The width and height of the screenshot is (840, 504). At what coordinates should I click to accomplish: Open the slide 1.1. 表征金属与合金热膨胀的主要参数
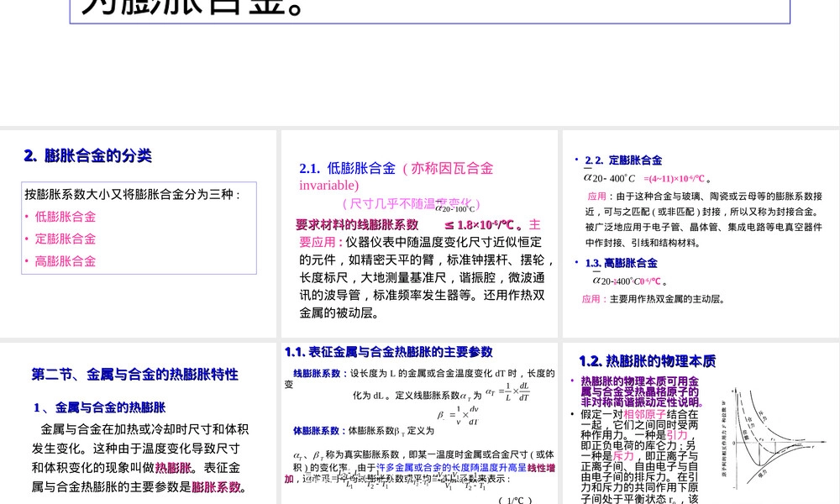click(x=419, y=423)
